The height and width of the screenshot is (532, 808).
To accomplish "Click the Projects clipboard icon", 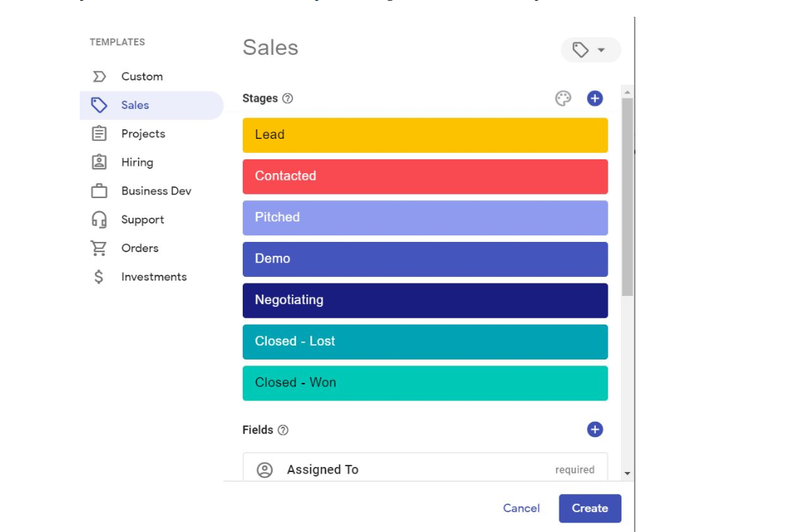I will click(99, 134).
